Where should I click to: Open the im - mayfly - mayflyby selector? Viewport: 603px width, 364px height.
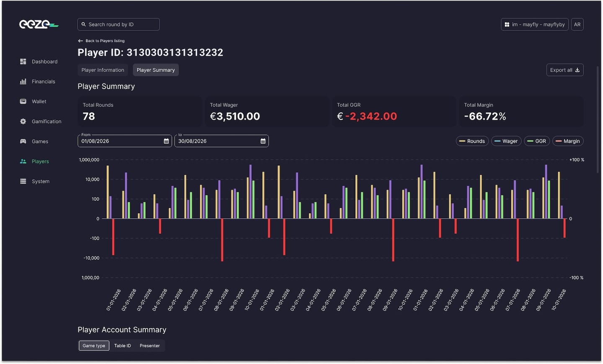[535, 24]
